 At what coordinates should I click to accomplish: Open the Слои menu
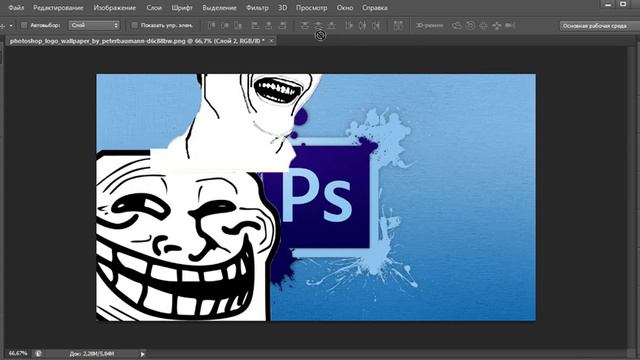(x=154, y=7)
